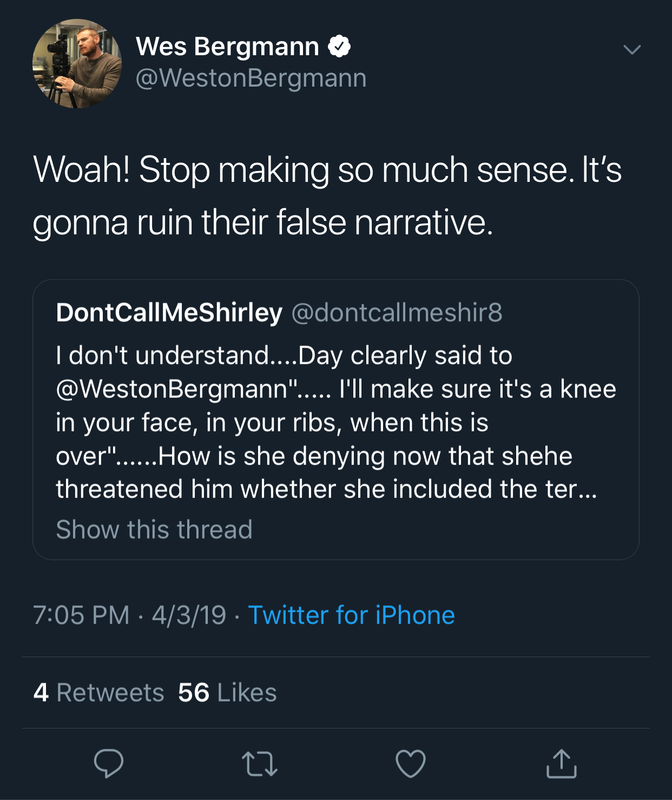Click the Wes Bergmann display name
Viewport: 672px width, 800px height.
[227, 47]
